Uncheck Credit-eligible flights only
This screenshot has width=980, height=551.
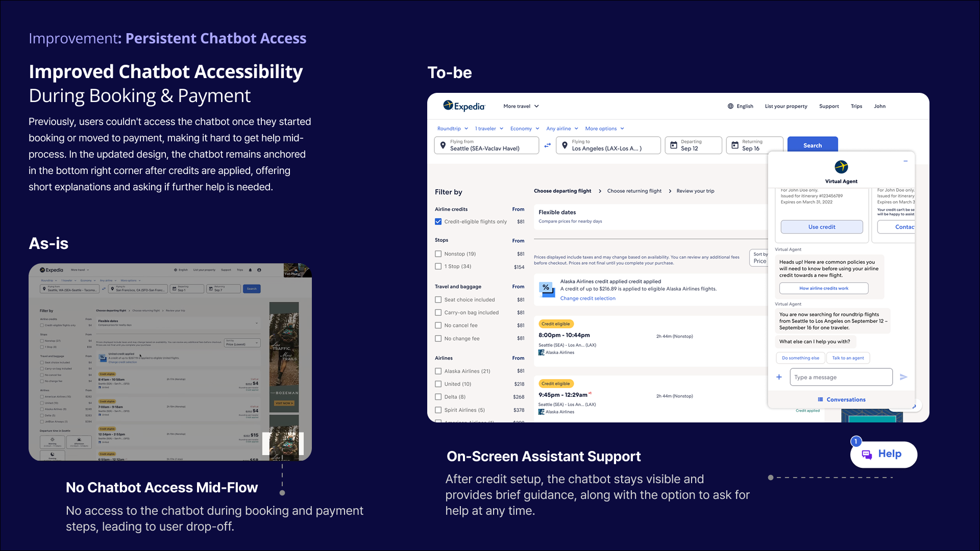438,221
